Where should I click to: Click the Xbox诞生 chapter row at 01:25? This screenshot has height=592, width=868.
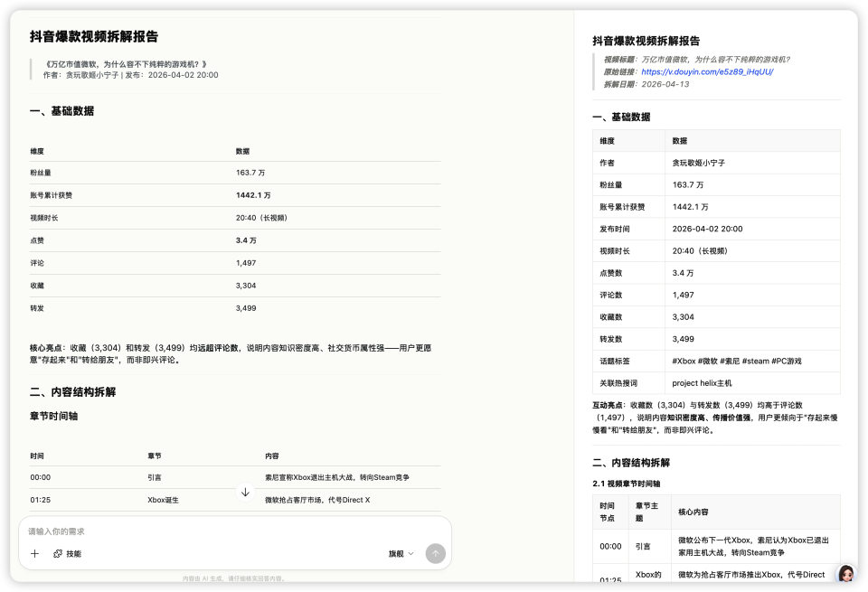pyautogui.click(x=226, y=499)
